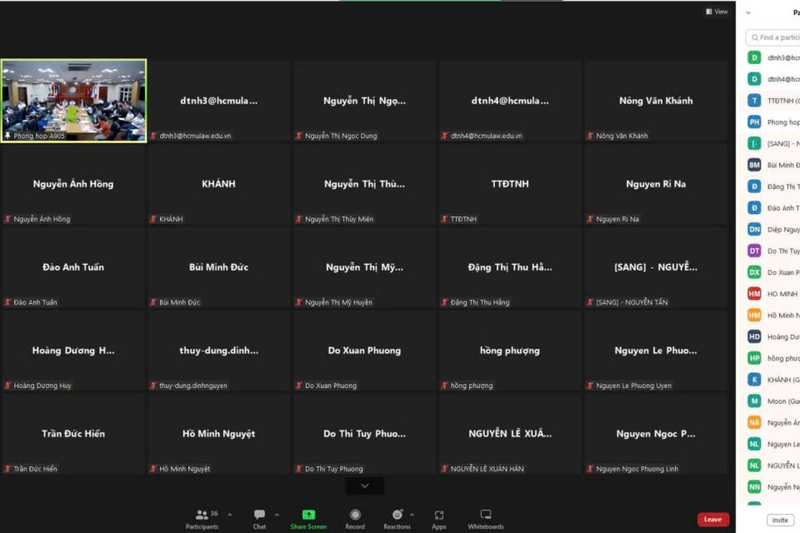
Task: Open the Reactions smiley icon
Action: pyautogui.click(x=396, y=514)
